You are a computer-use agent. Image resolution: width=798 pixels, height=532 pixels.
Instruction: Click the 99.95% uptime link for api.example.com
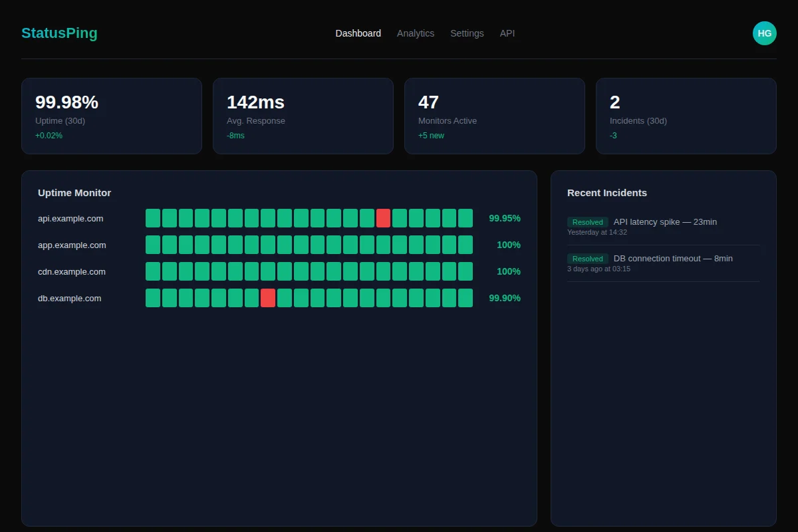[x=504, y=218]
